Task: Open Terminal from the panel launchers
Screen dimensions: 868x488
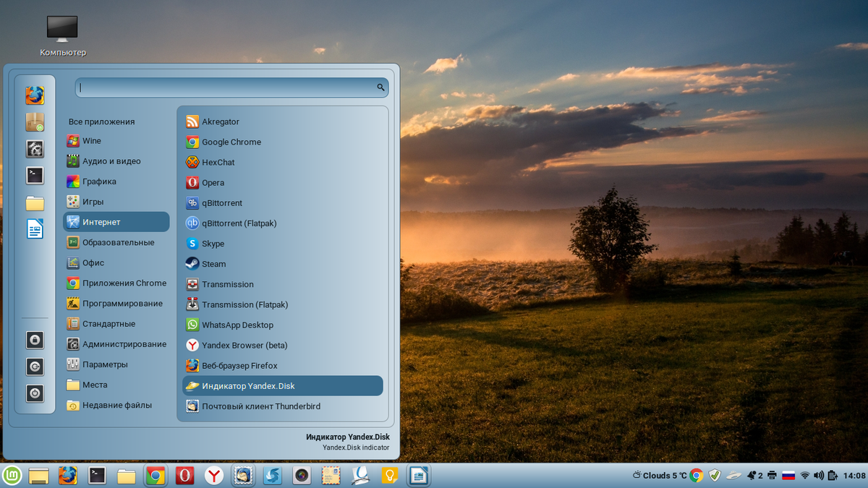Action: pos(97,475)
